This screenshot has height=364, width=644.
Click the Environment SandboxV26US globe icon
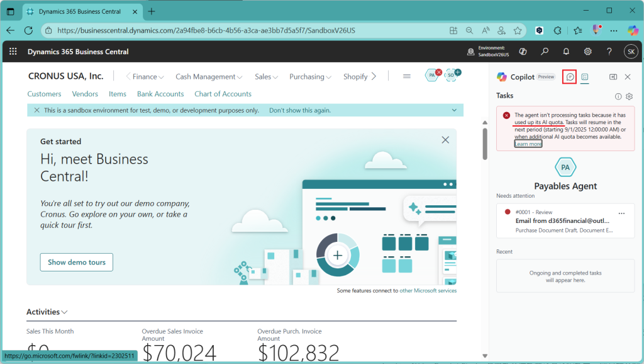tap(470, 52)
